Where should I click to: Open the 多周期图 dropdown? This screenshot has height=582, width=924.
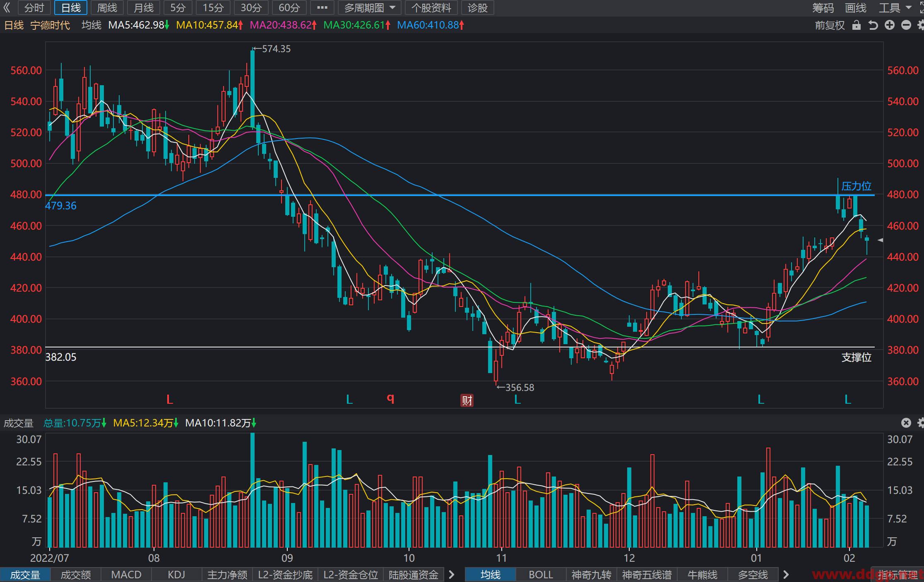[x=369, y=7]
